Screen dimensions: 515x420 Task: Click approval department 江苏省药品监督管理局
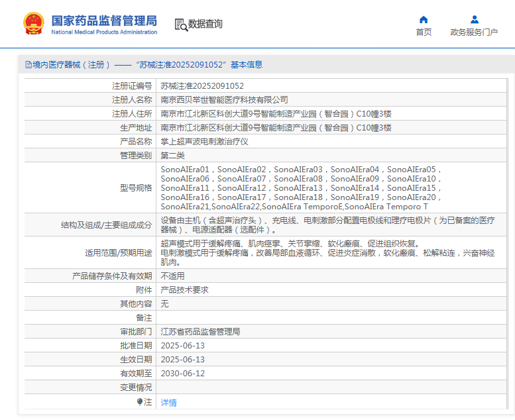(x=200, y=332)
